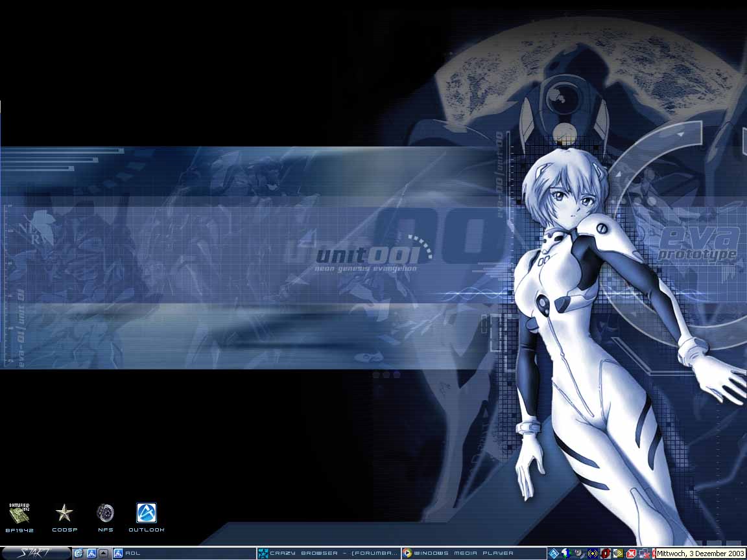Click the Mittwoch, 3 Dezember 2003 date tooltip

(700, 554)
